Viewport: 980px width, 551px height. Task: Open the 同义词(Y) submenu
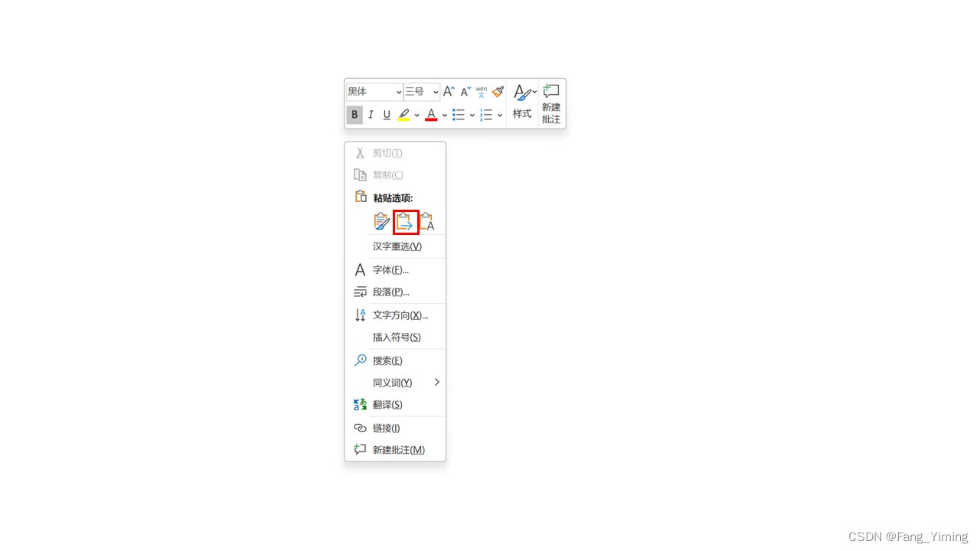pos(393,382)
